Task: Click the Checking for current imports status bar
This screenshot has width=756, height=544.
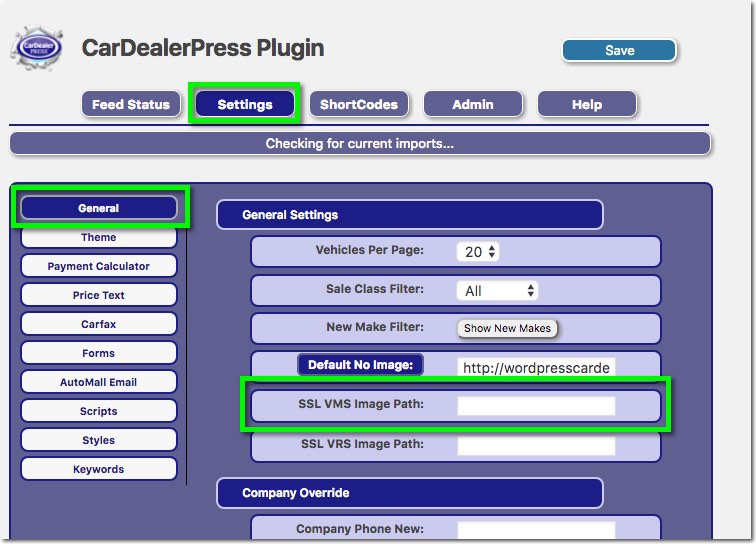Action: [360, 144]
